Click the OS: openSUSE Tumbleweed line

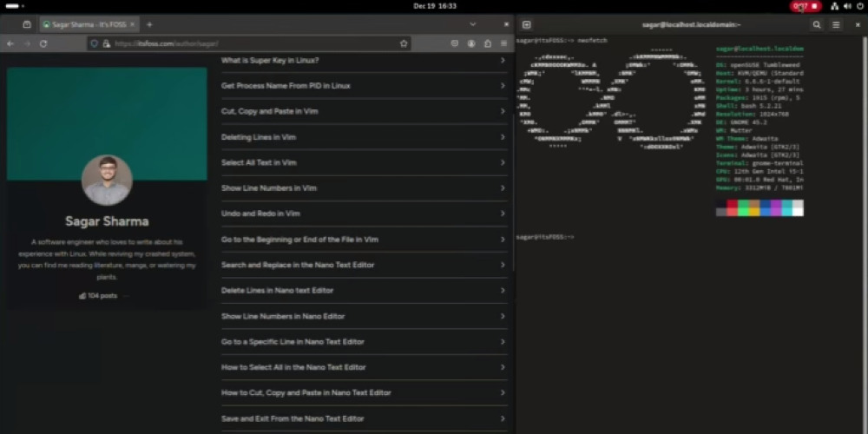[757, 65]
